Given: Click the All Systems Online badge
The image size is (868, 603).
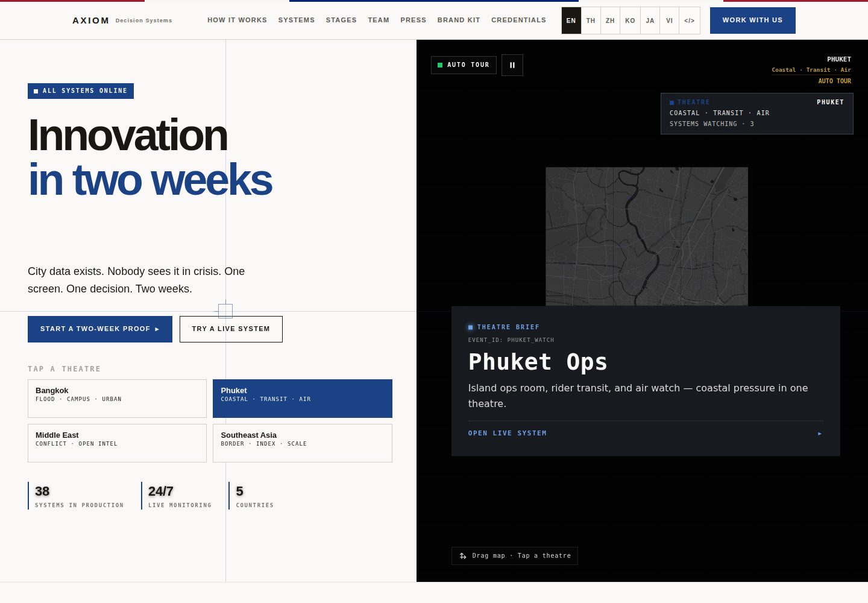Looking at the screenshot, I should pos(81,91).
